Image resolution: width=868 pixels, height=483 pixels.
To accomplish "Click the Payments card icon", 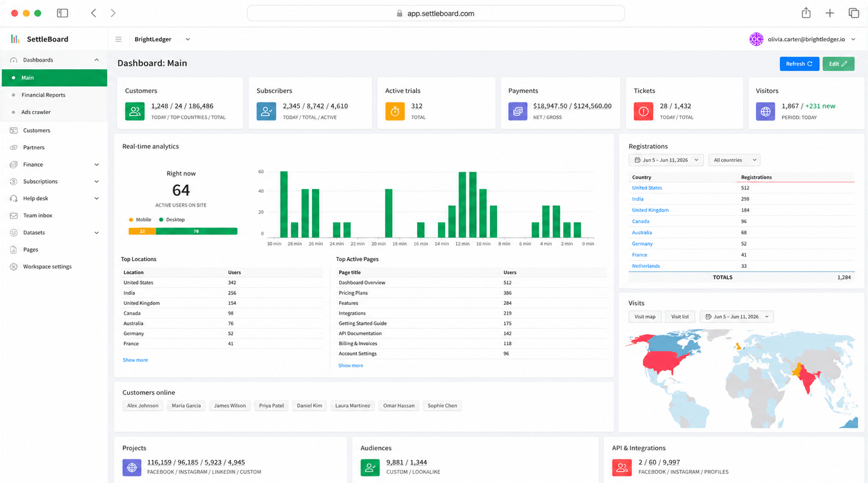I will click(x=518, y=111).
